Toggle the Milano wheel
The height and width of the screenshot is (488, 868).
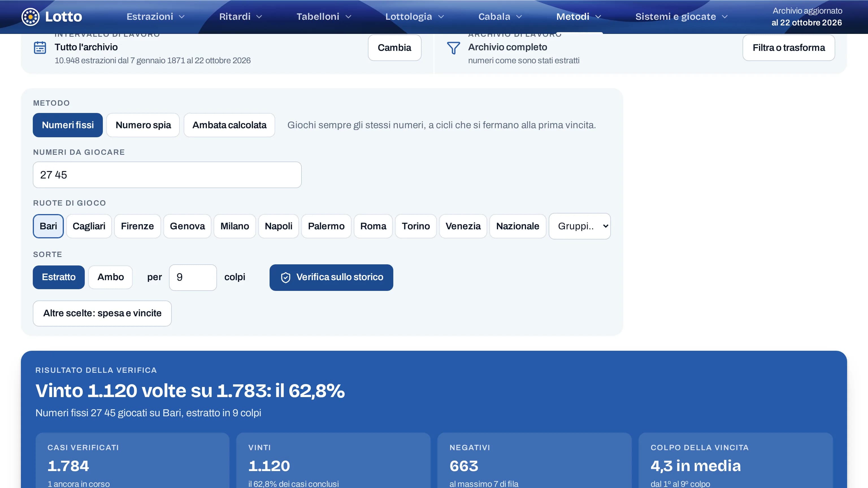235,226
